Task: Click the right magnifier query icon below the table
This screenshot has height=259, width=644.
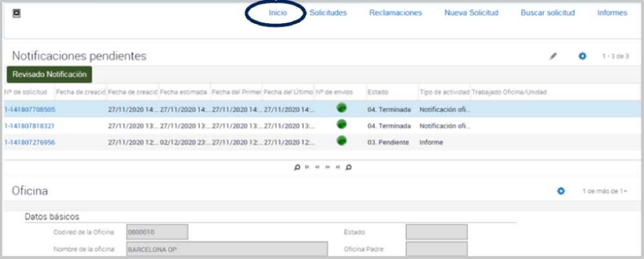Action: 349,167
